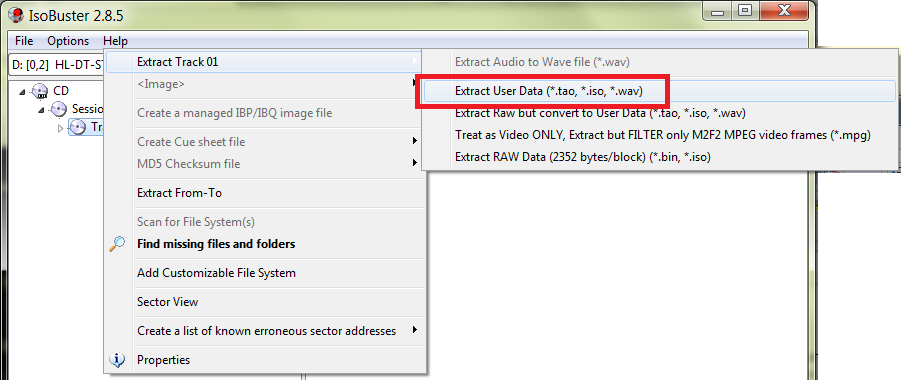Viewport: 902px width, 380px height.
Task: Minimize the IsoBuster window
Action: tap(717, 10)
